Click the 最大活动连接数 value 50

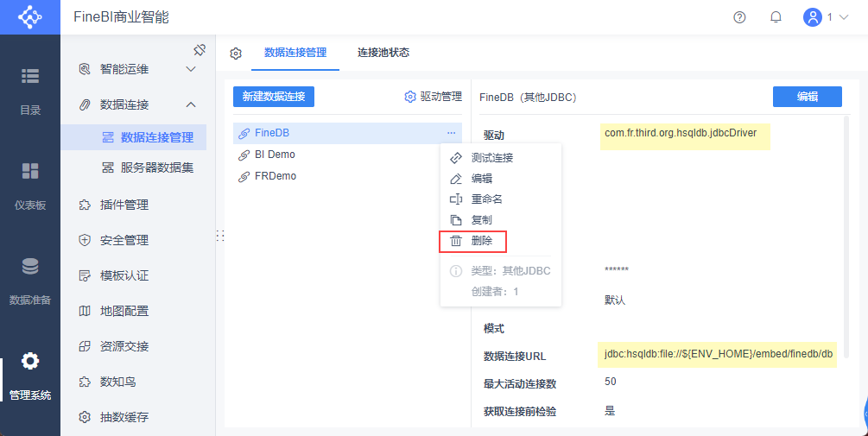click(610, 382)
